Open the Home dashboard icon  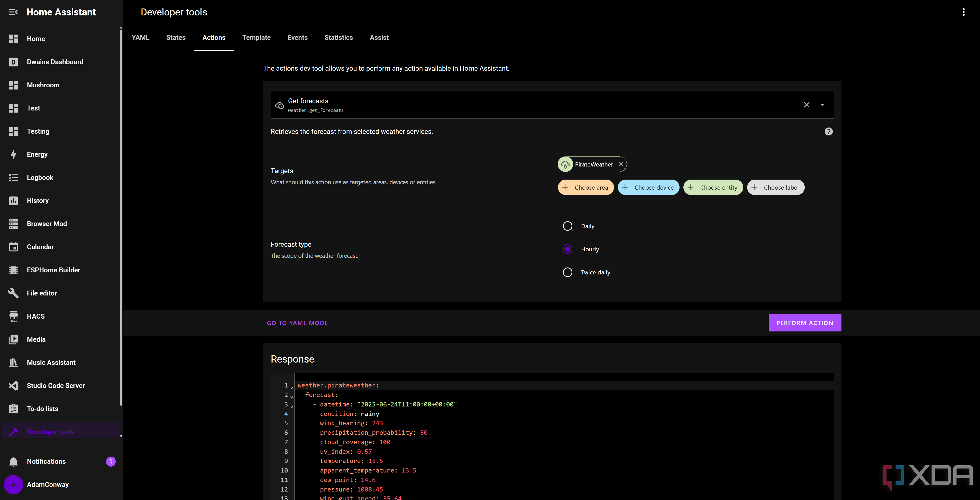13,39
